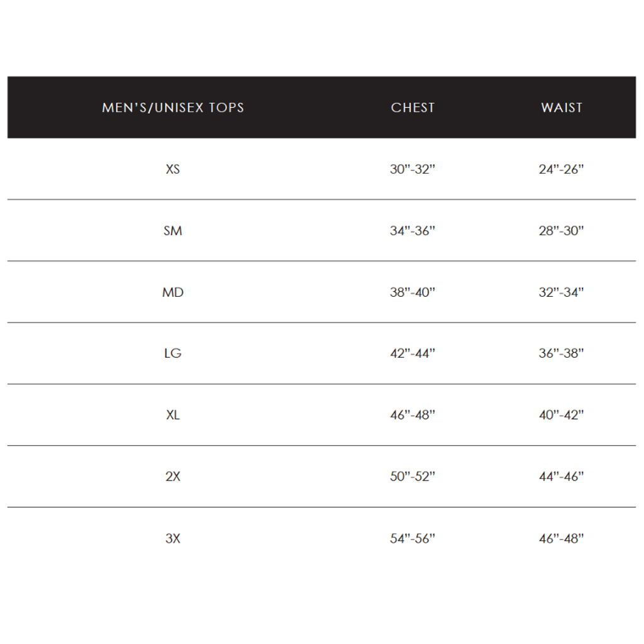Click the LG chest value 42"-44"
This screenshot has width=644, height=644.
413,353
